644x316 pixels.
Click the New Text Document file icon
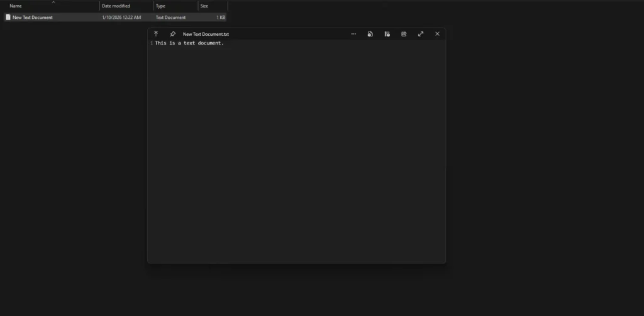(x=8, y=18)
